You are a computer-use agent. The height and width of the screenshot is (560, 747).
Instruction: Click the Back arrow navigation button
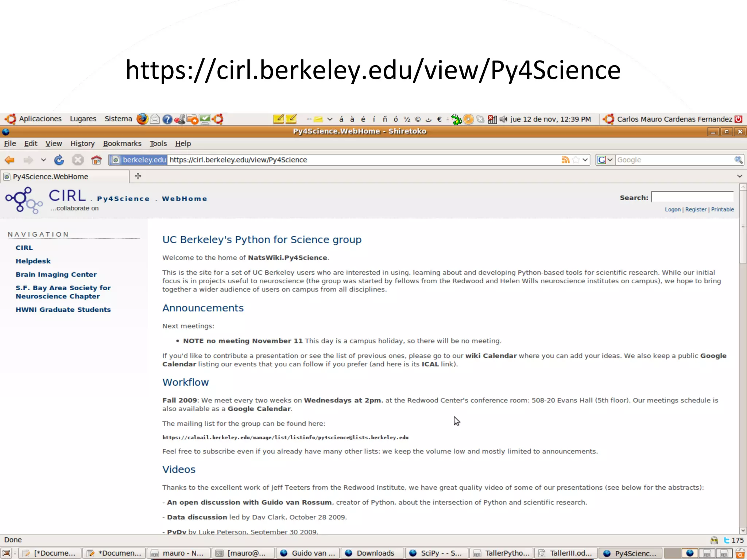(x=9, y=160)
